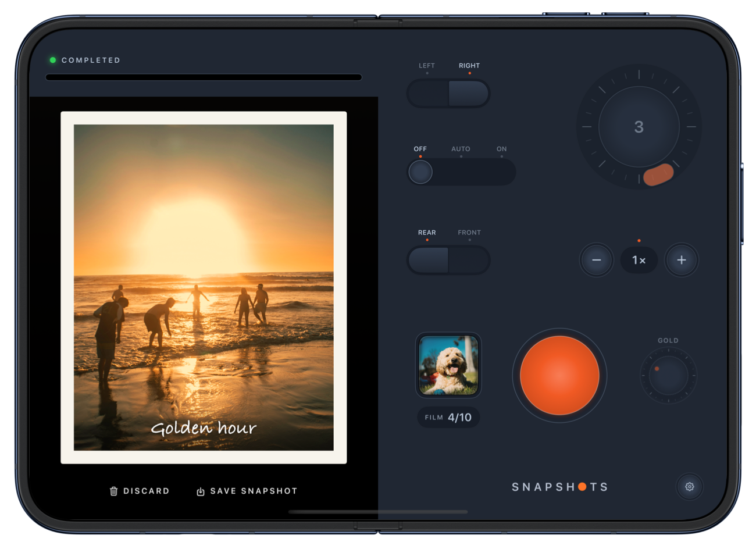Image resolution: width=756 pixels, height=549 pixels.
Task: Click the Golden hour photo print
Action: (204, 287)
